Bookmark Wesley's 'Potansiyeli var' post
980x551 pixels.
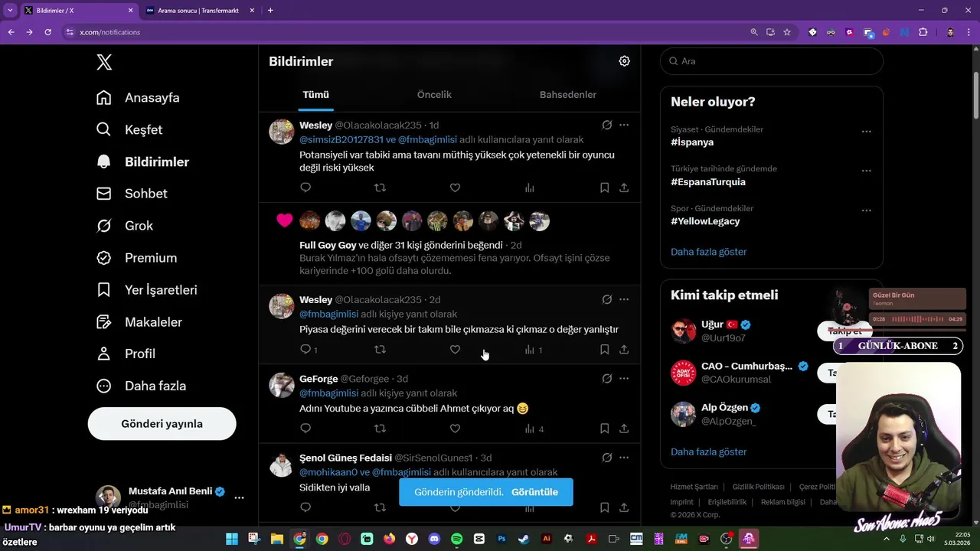tap(604, 187)
